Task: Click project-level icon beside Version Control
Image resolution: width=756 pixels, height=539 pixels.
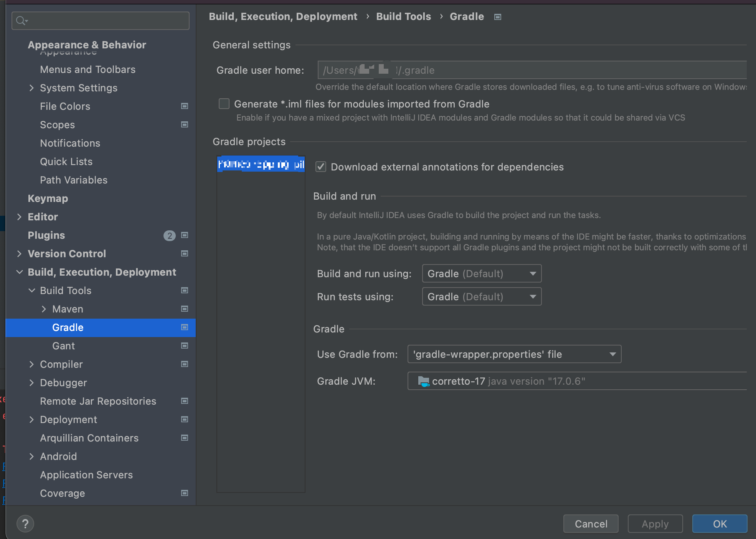Action: coord(185,254)
